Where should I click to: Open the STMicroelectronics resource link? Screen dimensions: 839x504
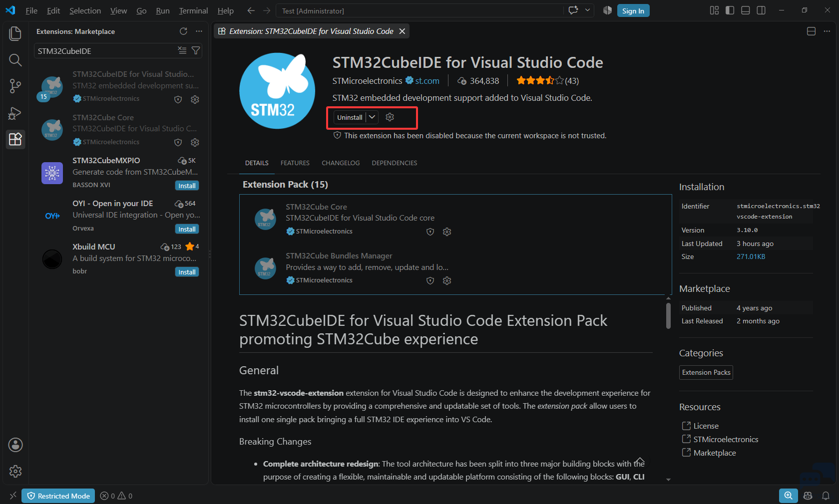pos(726,439)
